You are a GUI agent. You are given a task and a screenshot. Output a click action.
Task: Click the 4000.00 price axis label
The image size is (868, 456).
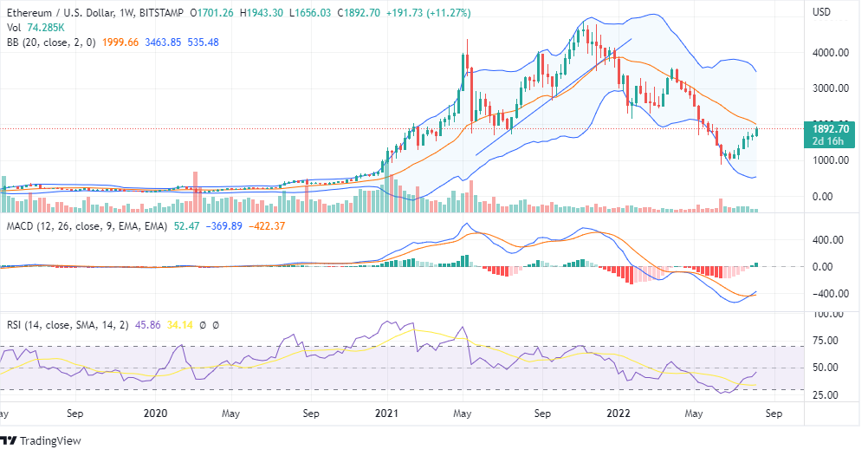(x=829, y=53)
